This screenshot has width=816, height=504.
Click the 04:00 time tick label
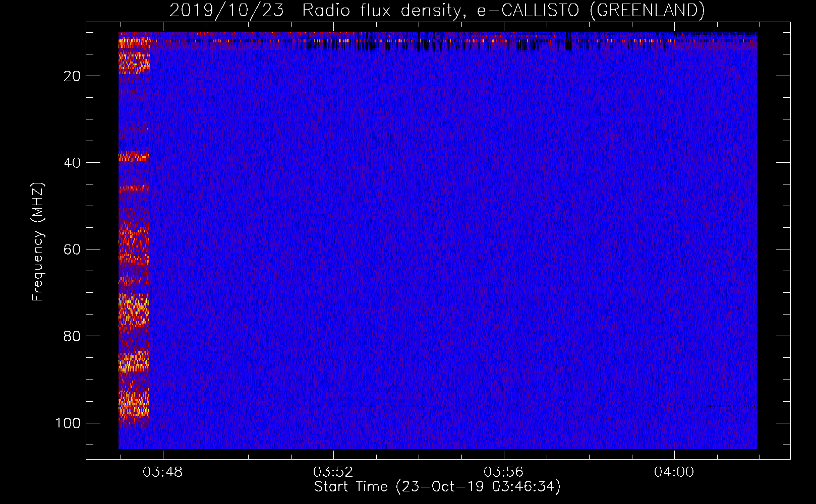pyautogui.click(x=674, y=472)
